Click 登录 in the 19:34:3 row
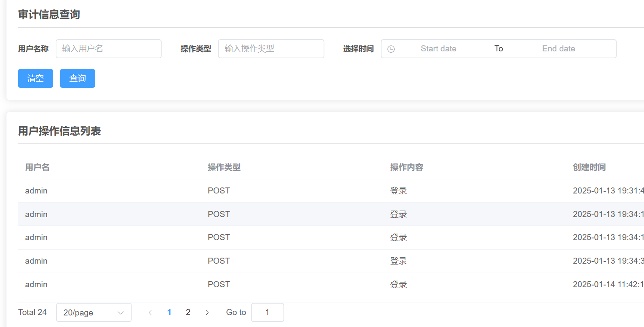This screenshot has width=644, height=327. (398, 261)
